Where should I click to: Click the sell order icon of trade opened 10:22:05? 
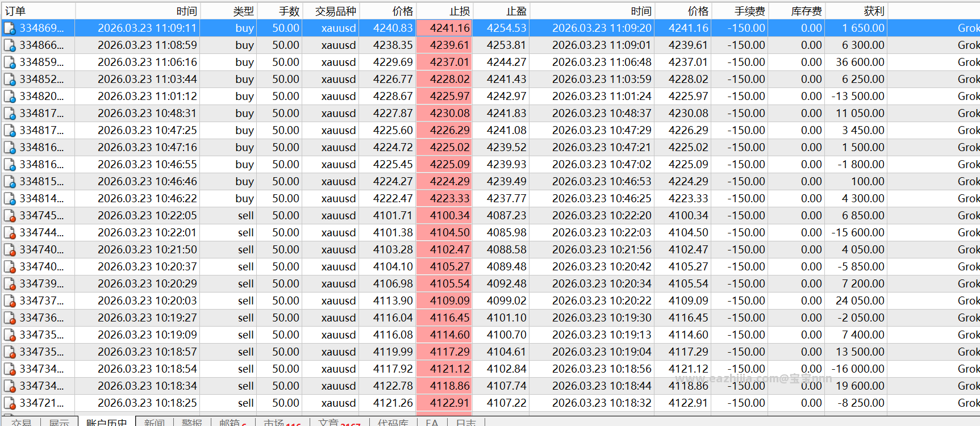pyautogui.click(x=10, y=216)
